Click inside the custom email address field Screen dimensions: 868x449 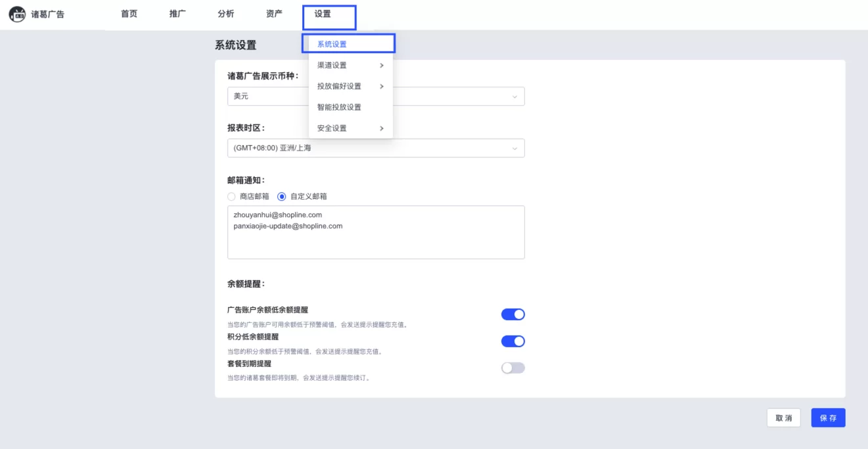(375, 233)
